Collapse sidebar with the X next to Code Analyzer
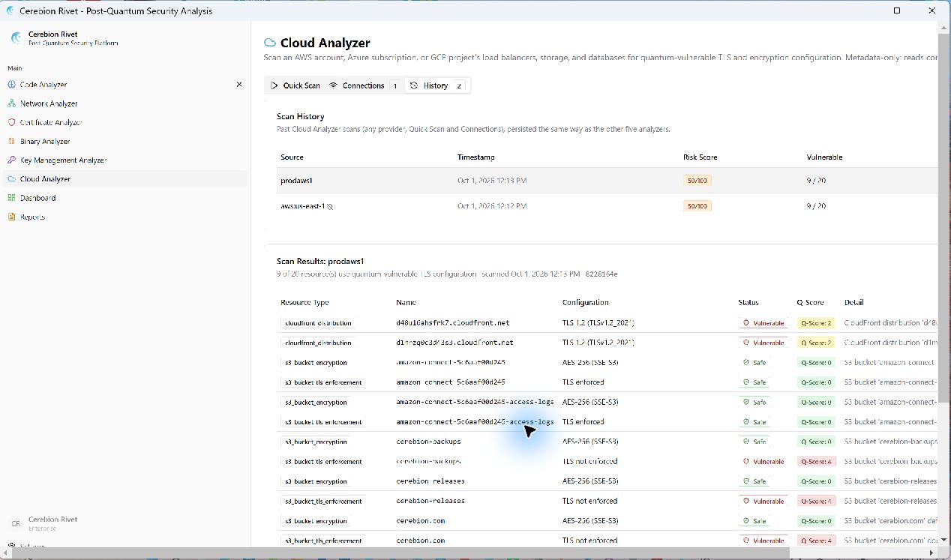The height and width of the screenshot is (560, 951). pos(239,85)
